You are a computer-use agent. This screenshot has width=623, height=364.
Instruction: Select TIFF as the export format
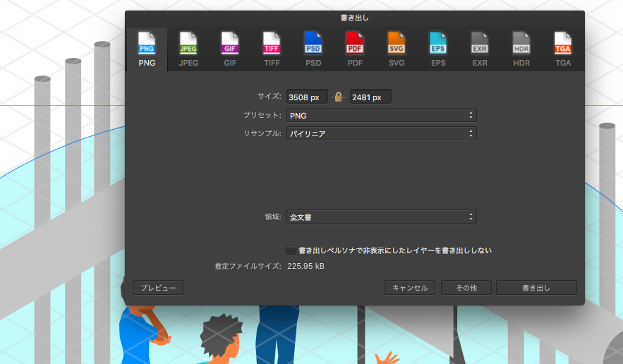272,49
